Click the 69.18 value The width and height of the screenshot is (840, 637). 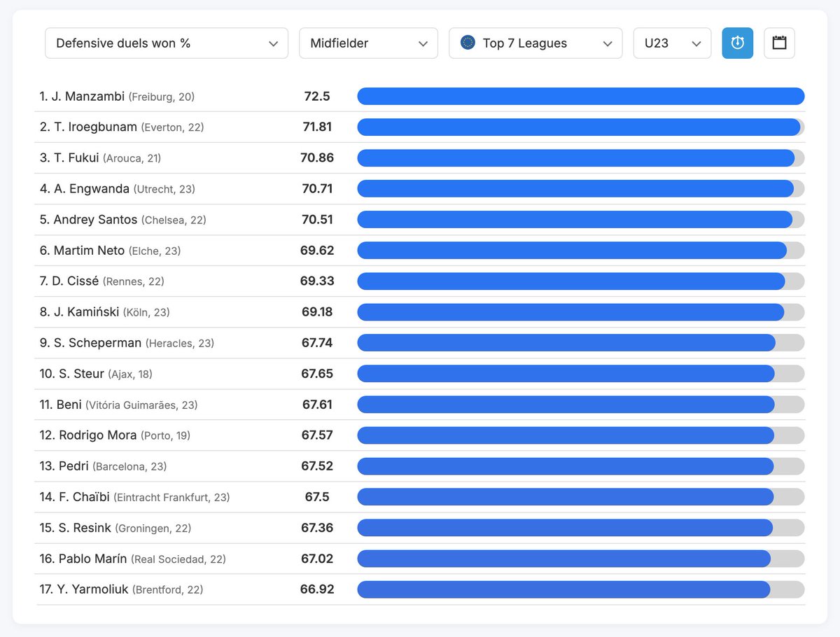click(x=317, y=312)
